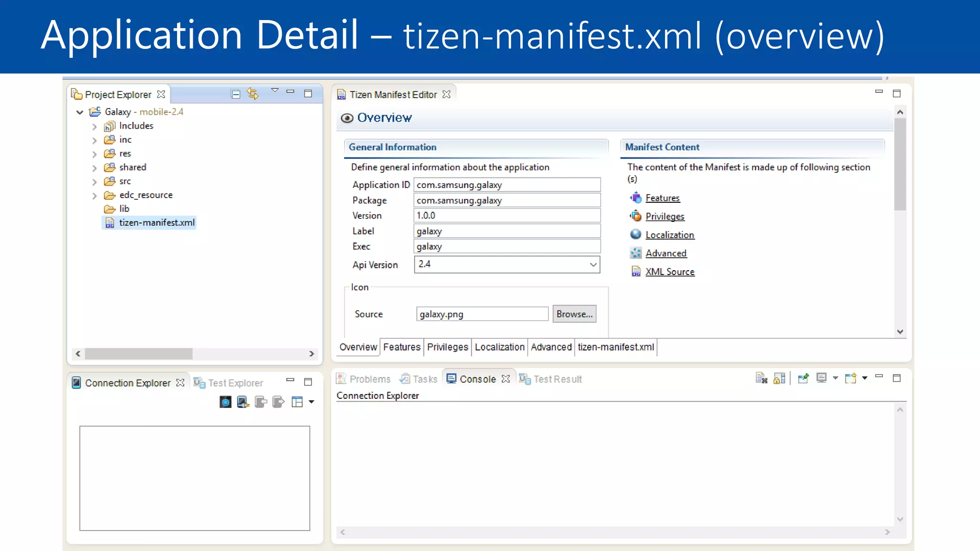Open the Test Explorer tab
The image size is (980, 551).
click(x=229, y=383)
